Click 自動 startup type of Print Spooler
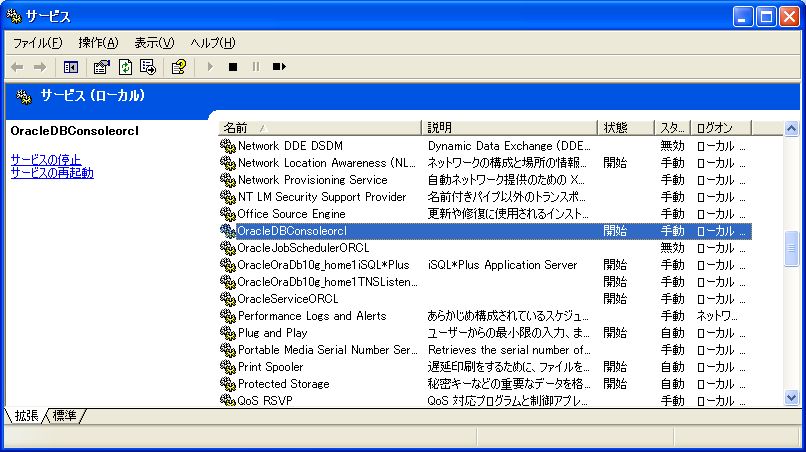Screen dimensions: 806x452 click(672, 367)
